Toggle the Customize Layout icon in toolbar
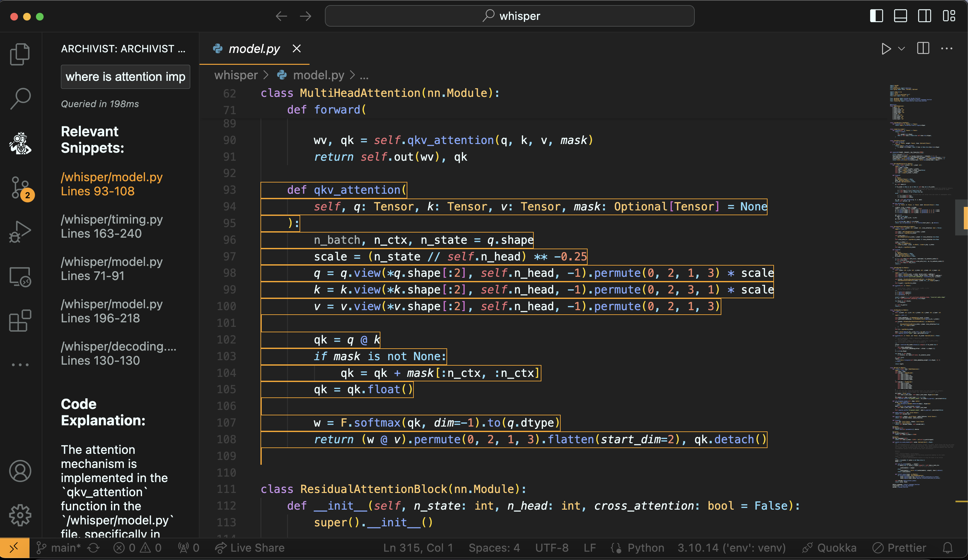968x560 pixels. click(949, 16)
